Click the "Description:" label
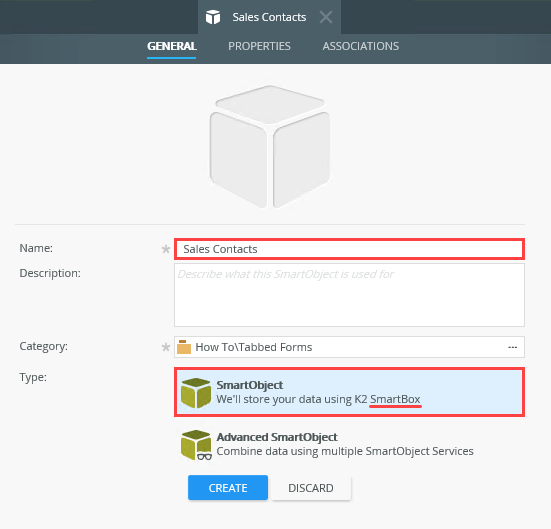This screenshot has width=551, height=529. click(50, 273)
